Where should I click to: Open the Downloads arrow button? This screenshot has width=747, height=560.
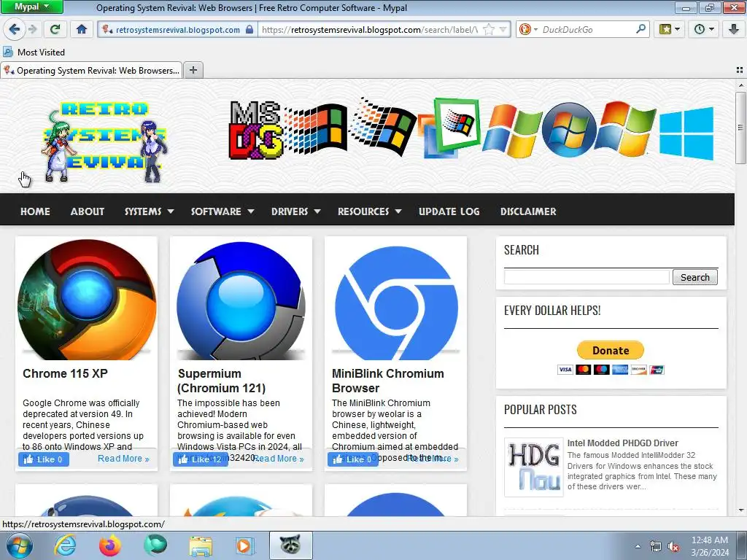click(x=734, y=29)
